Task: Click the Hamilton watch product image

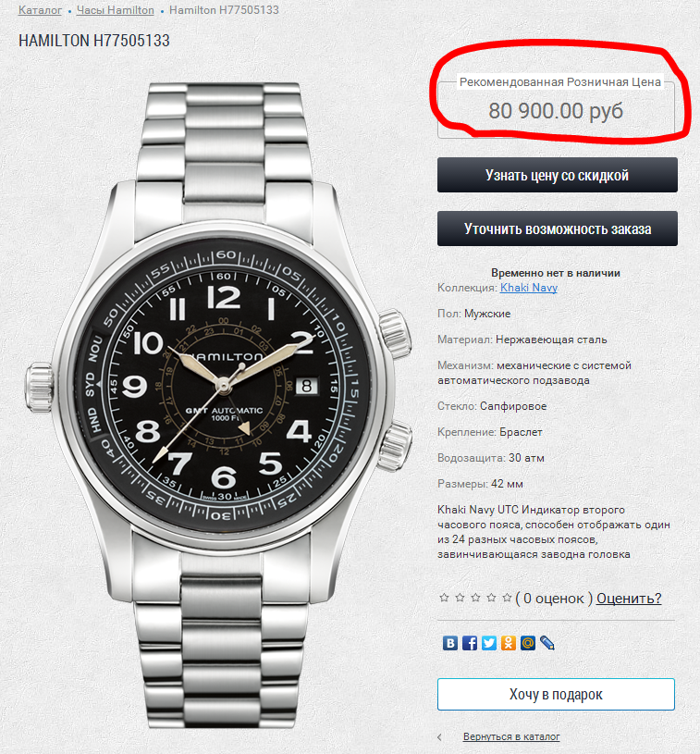Action: [220, 404]
